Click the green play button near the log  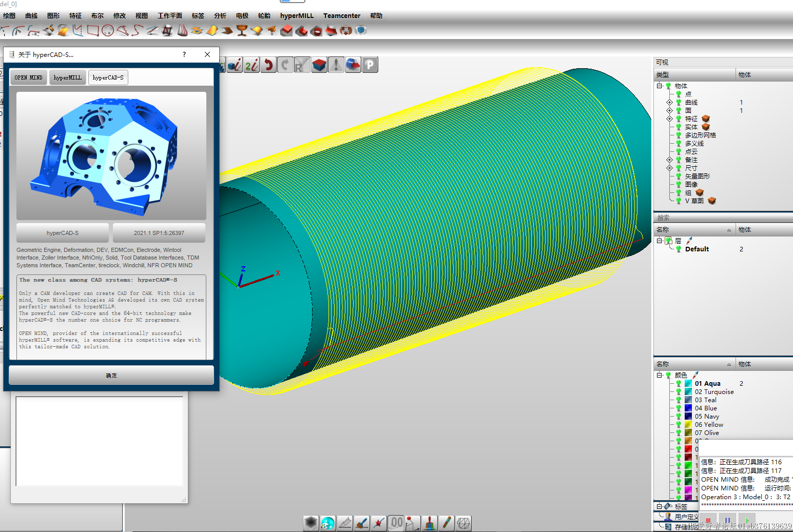747,520
